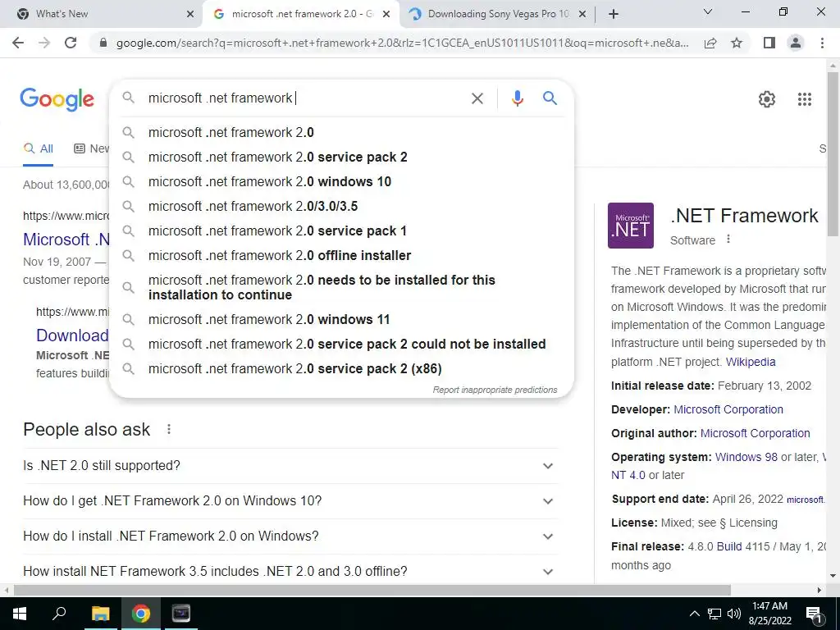Click the share page icon in address bar
The height and width of the screenshot is (630, 840).
pyautogui.click(x=710, y=43)
